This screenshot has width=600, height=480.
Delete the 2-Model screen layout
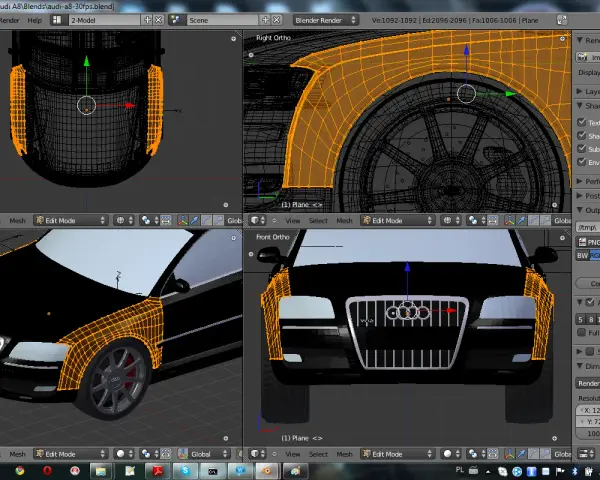coord(158,20)
